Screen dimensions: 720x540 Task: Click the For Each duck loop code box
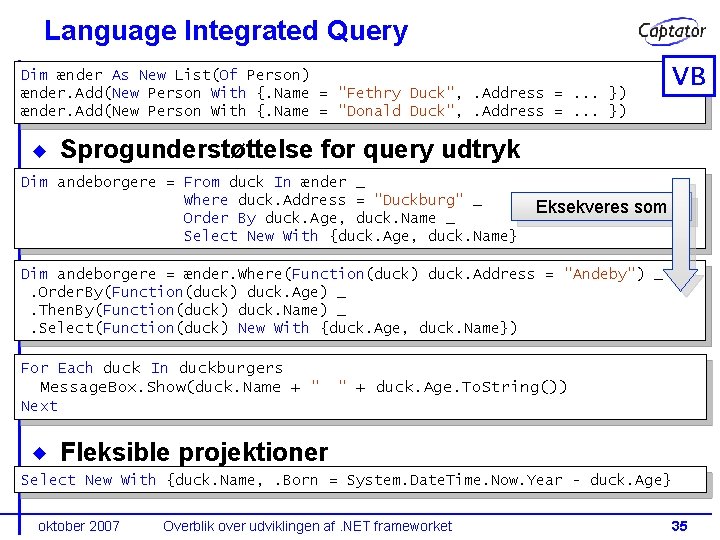[x=360, y=387]
